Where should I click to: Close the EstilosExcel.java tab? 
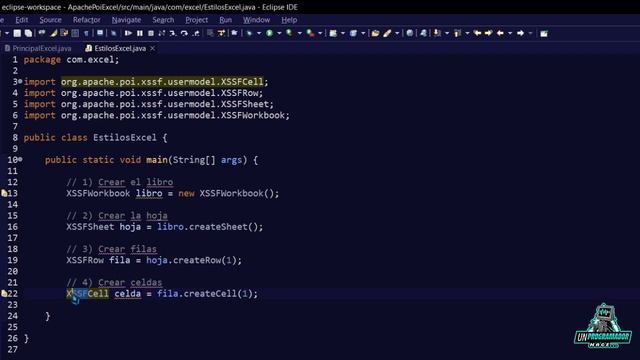tap(153, 48)
